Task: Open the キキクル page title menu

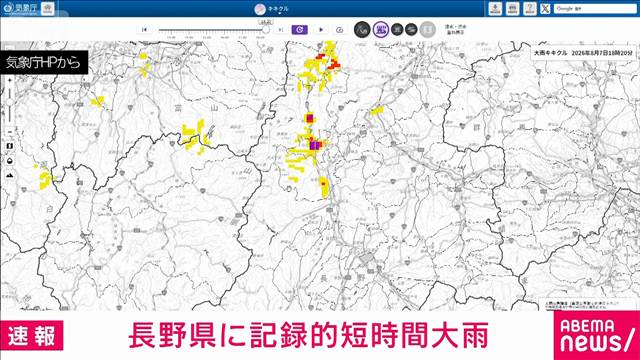Action: coord(272,9)
